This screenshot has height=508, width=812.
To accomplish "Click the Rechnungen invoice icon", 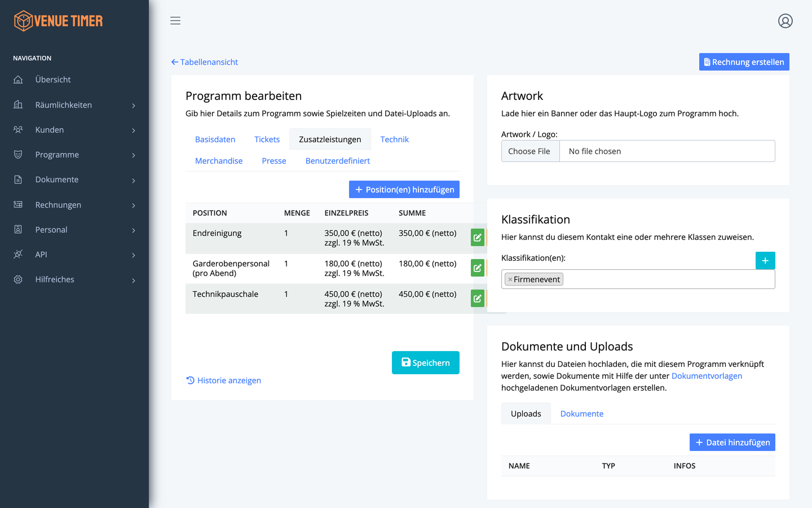I will [18, 204].
